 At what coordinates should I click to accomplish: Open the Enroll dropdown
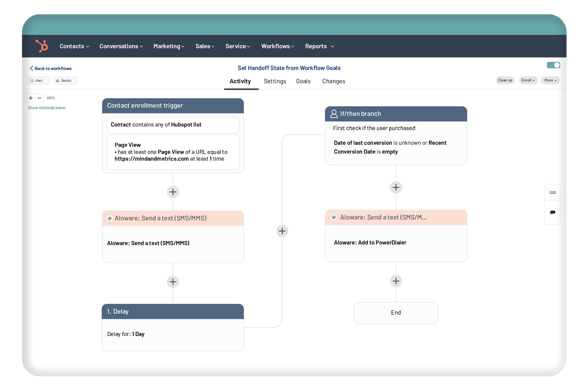point(528,80)
